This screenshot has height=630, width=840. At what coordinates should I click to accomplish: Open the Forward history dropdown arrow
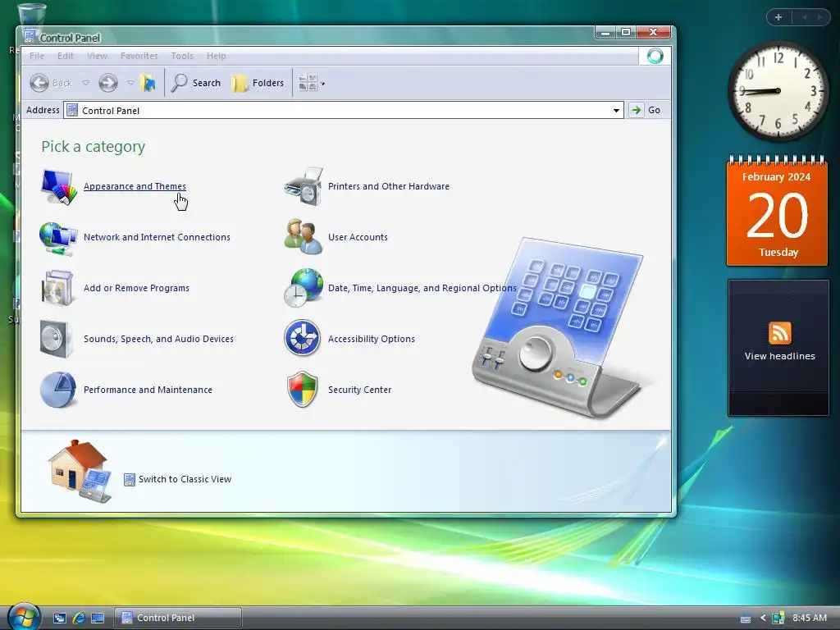[x=130, y=83]
